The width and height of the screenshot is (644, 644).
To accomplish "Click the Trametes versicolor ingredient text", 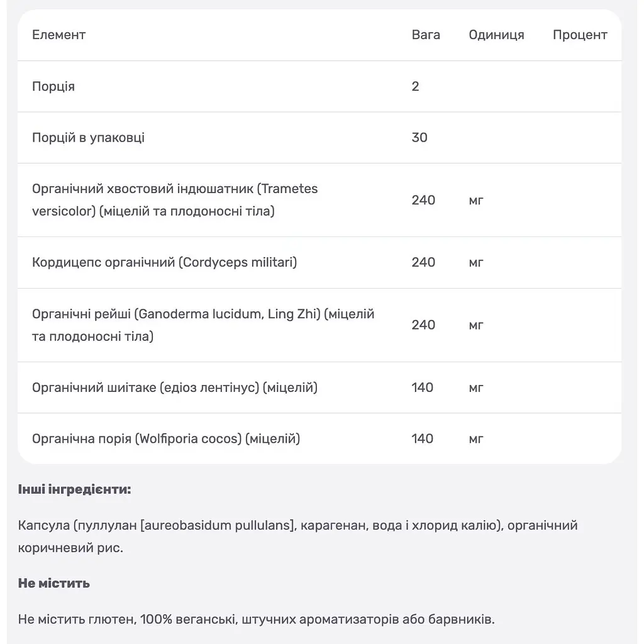I will coord(175,200).
